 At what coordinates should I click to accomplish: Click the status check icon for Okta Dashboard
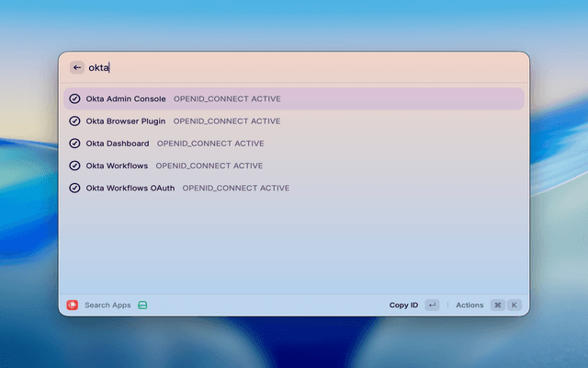[x=74, y=144]
